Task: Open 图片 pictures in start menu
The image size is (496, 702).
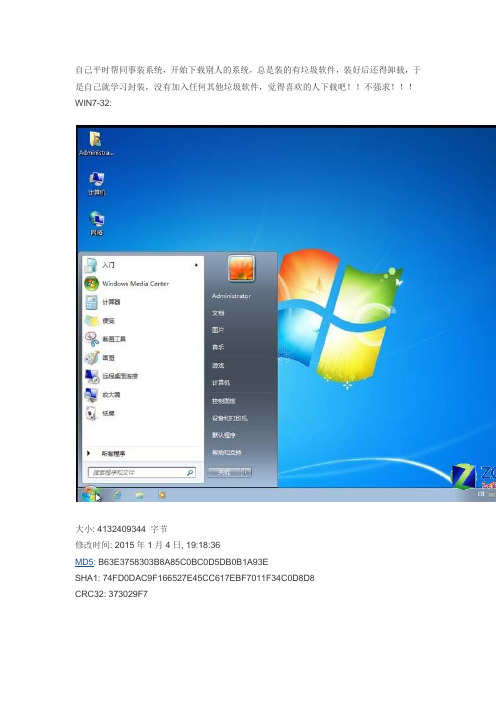Action: 218,330
